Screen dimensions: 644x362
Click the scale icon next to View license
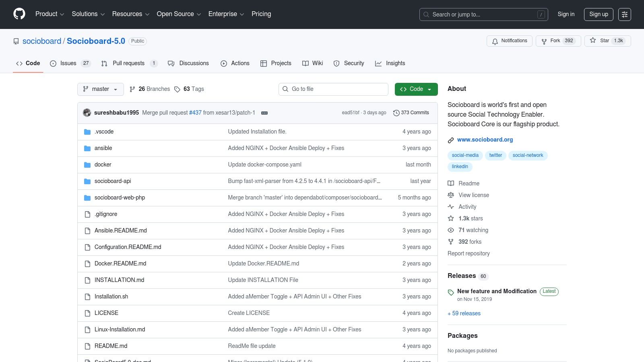pos(451,195)
